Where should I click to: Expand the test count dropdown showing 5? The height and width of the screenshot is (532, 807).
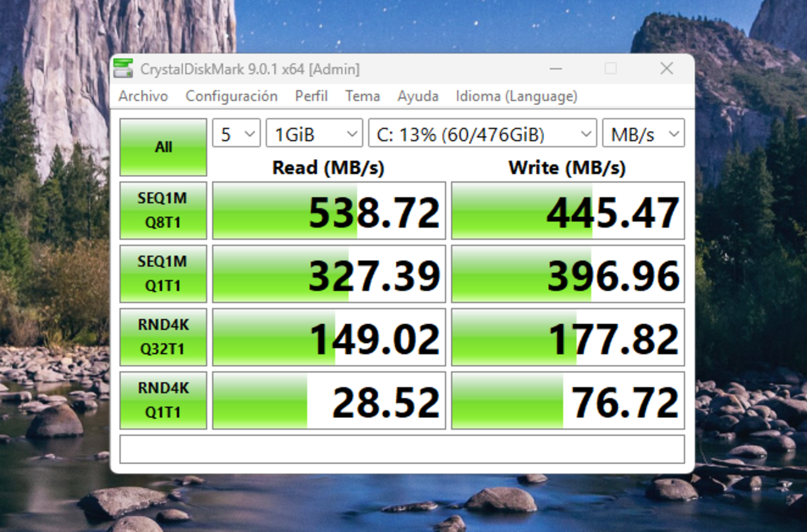[236, 134]
